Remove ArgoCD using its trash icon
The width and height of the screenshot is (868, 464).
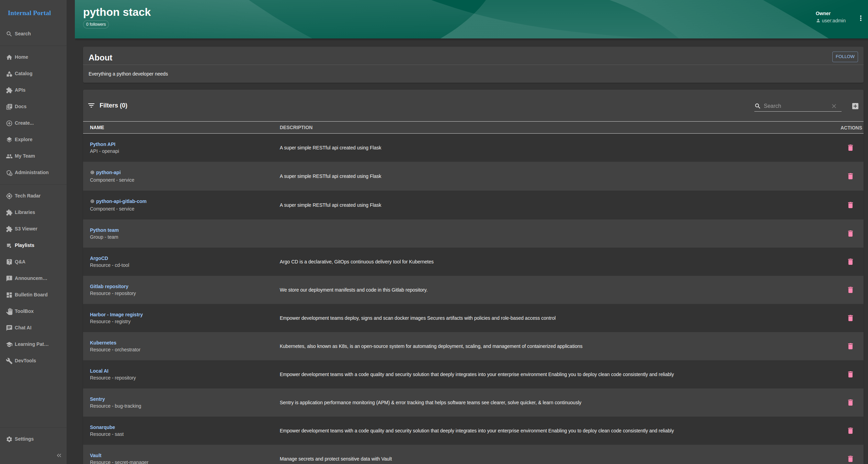pos(850,262)
